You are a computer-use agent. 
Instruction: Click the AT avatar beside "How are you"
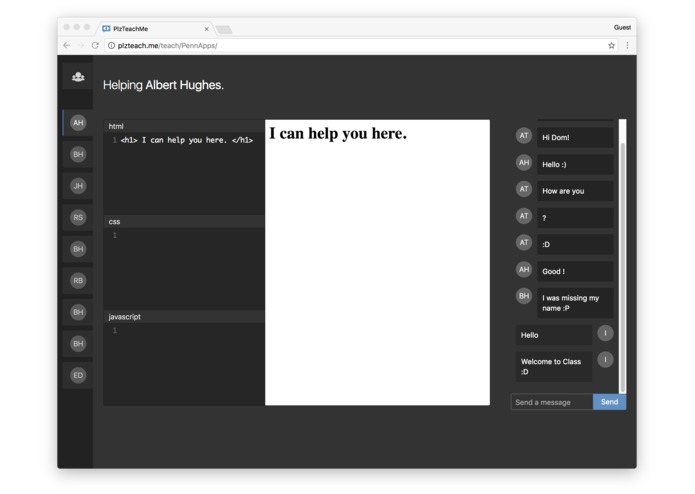click(x=524, y=189)
